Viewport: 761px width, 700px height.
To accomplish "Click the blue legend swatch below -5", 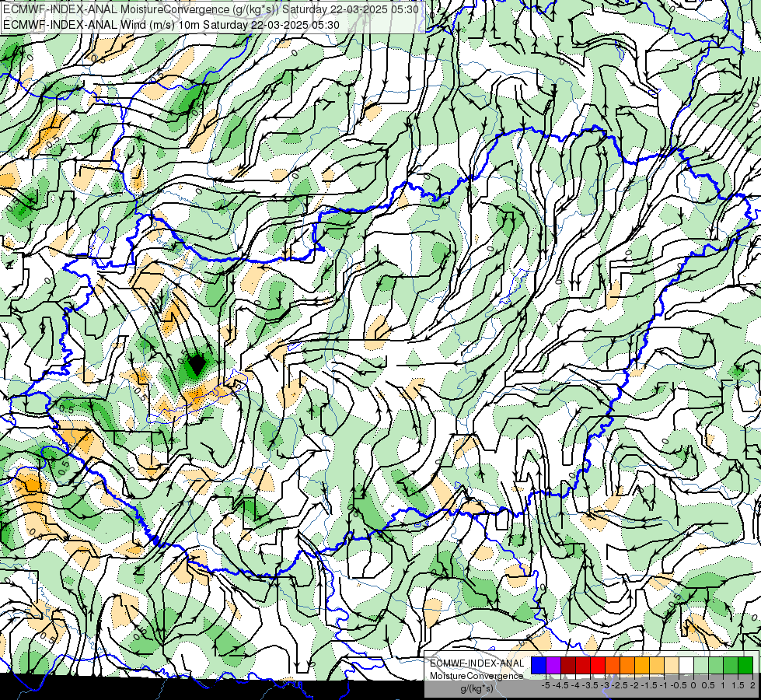I will pos(539,665).
